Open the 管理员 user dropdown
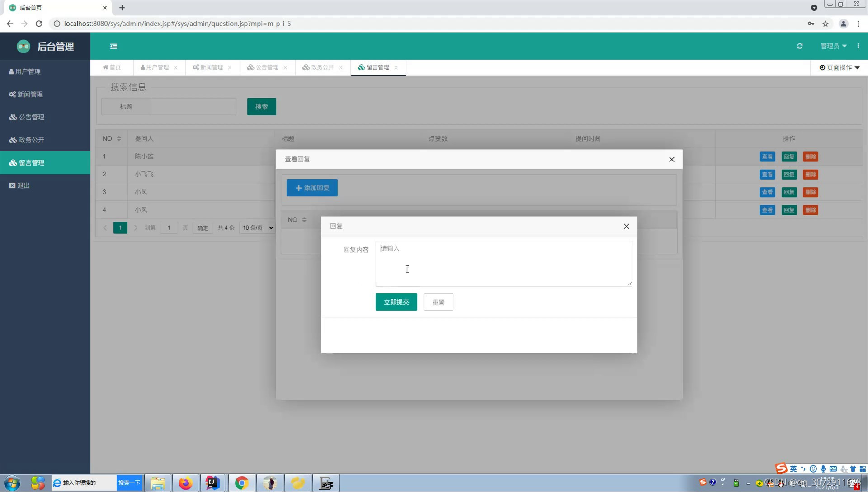The image size is (868, 492). click(833, 46)
